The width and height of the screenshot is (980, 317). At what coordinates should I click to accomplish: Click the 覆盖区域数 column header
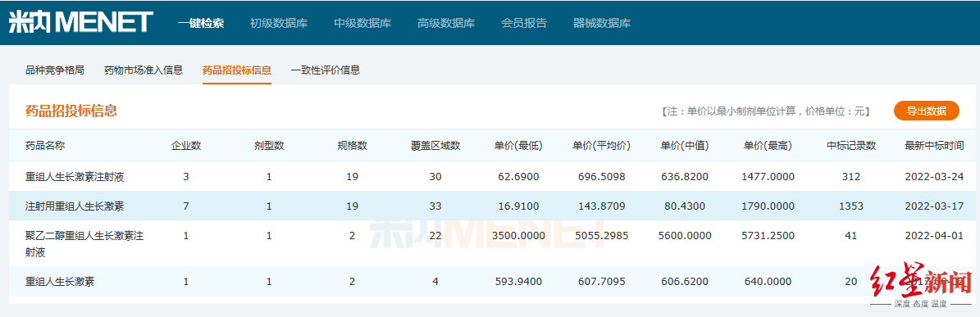point(435,146)
